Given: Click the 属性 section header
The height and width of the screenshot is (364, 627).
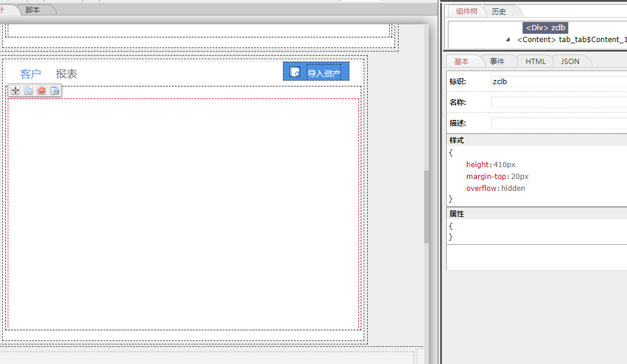Looking at the screenshot, I should tap(537, 214).
